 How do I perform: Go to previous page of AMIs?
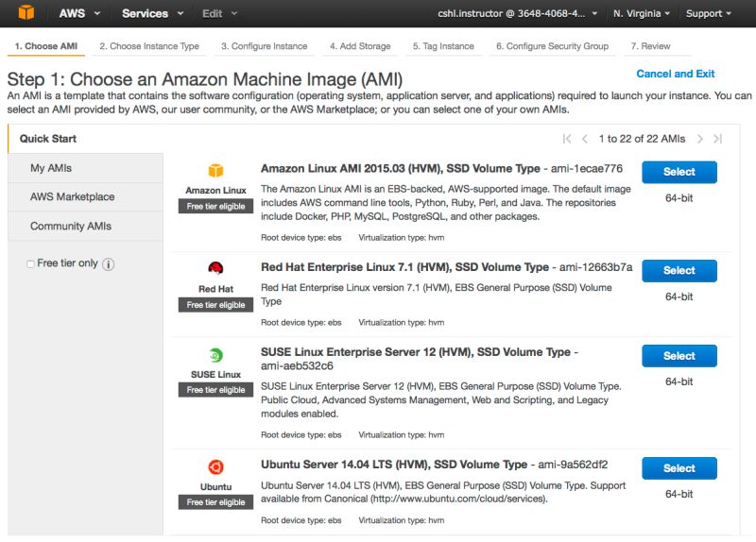pyautogui.click(x=584, y=139)
